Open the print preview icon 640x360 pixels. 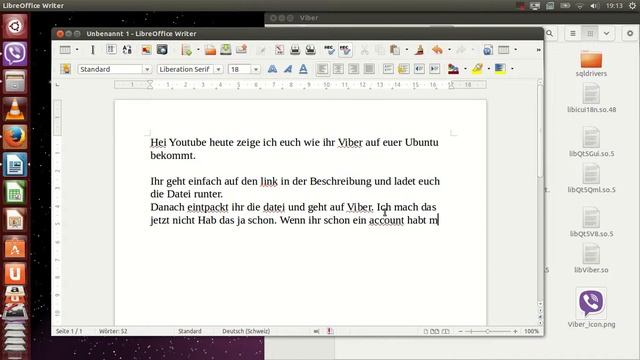coord(311,50)
